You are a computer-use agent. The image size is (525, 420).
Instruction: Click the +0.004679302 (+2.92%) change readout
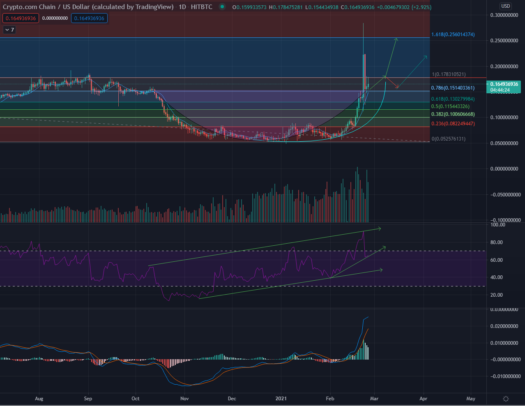pyautogui.click(x=404, y=7)
